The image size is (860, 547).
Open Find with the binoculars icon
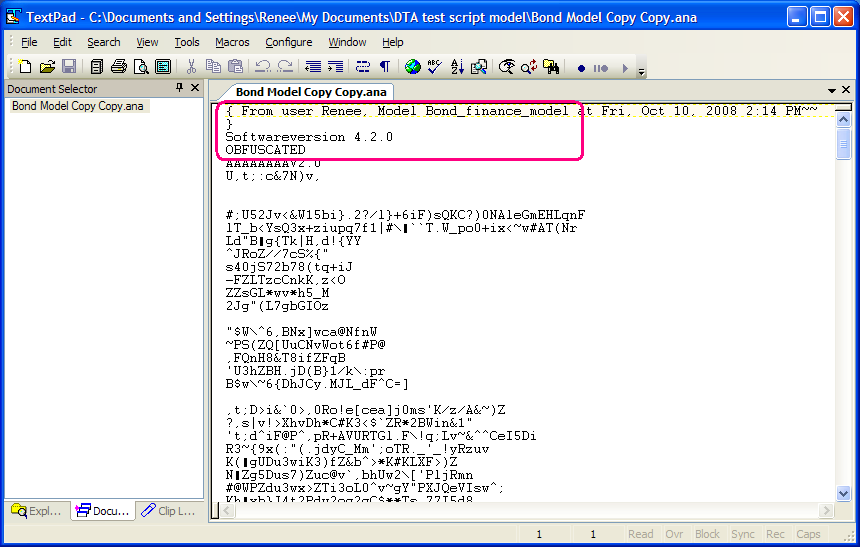coord(551,67)
